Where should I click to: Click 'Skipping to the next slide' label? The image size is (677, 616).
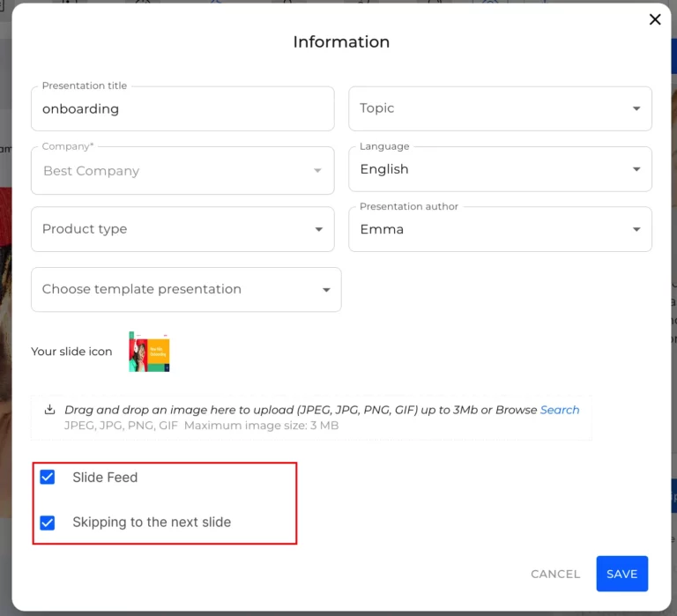(x=152, y=523)
